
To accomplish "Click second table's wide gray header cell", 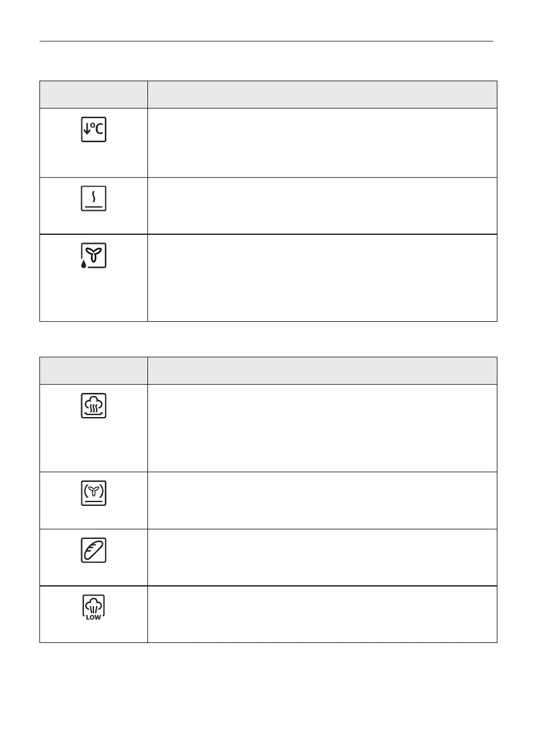I will 321,370.
